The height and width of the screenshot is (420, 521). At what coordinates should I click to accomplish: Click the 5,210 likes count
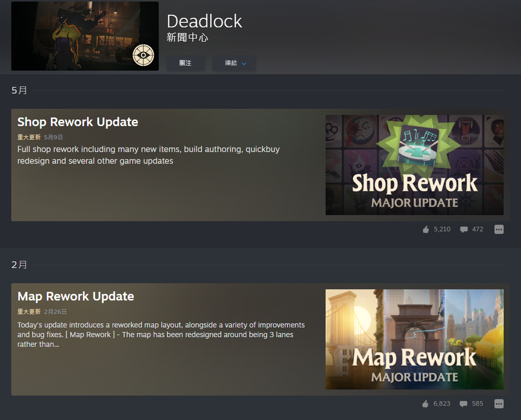(442, 229)
